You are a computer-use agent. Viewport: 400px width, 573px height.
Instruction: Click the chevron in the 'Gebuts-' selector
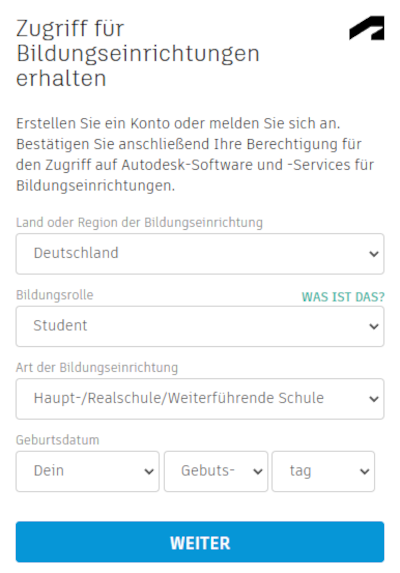(258, 471)
